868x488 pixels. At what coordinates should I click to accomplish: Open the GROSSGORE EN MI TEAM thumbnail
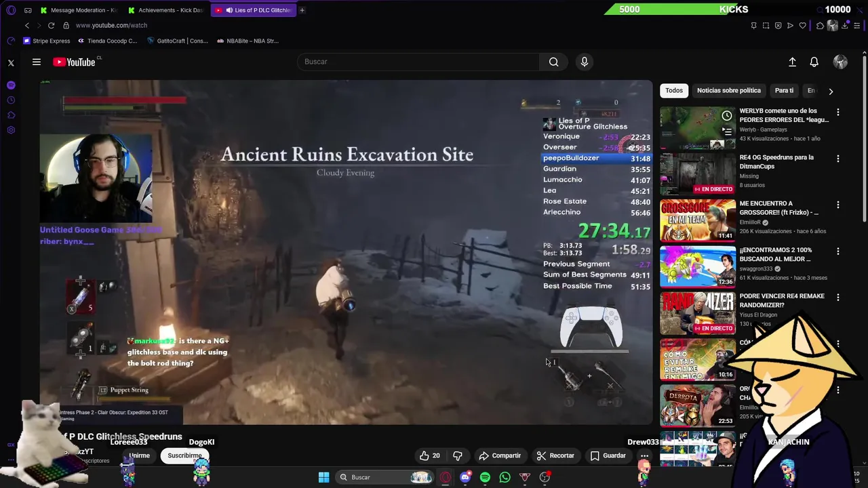pos(698,220)
